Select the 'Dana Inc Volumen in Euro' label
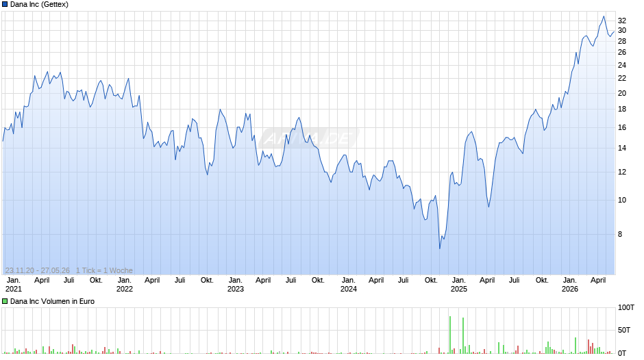 52,301
